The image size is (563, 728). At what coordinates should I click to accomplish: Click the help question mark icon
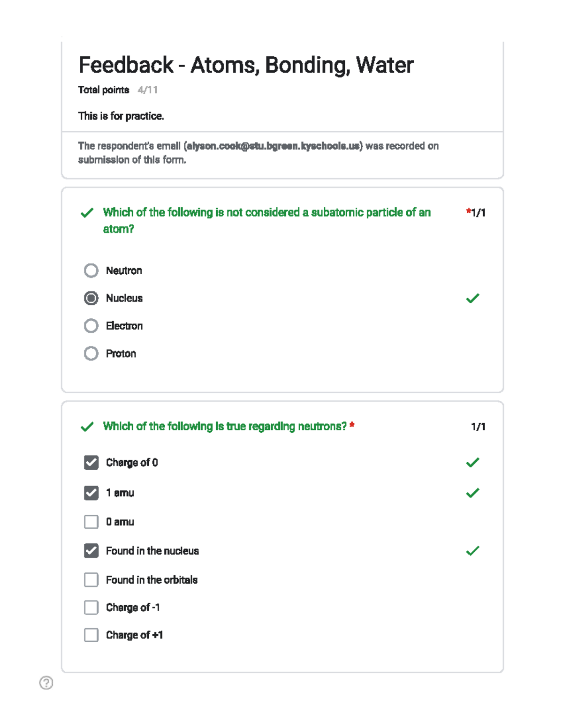pos(46,683)
